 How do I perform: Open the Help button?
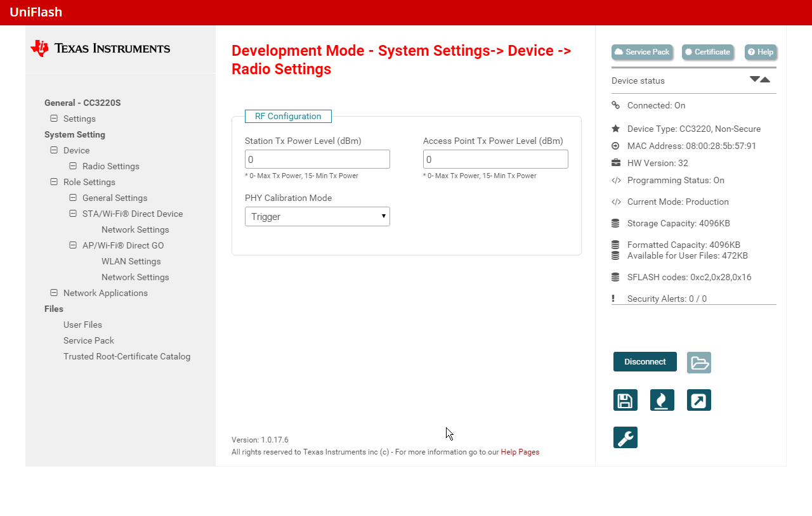[761, 52]
